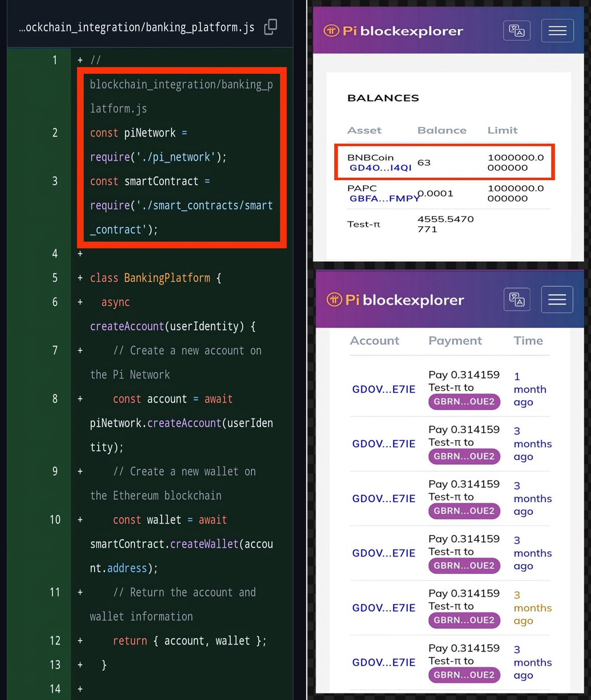
Task: Select the Time column header
Action: pos(528,341)
